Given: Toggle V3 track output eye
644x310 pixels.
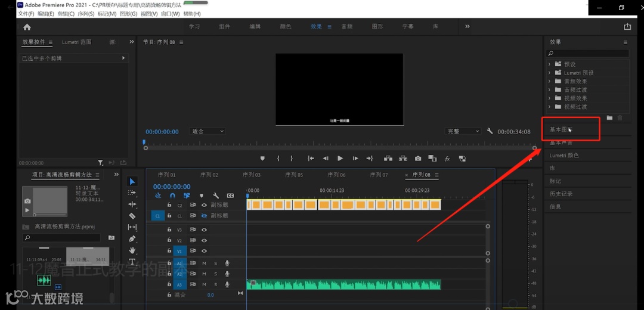Looking at the screenshot, I should (204, 230).
